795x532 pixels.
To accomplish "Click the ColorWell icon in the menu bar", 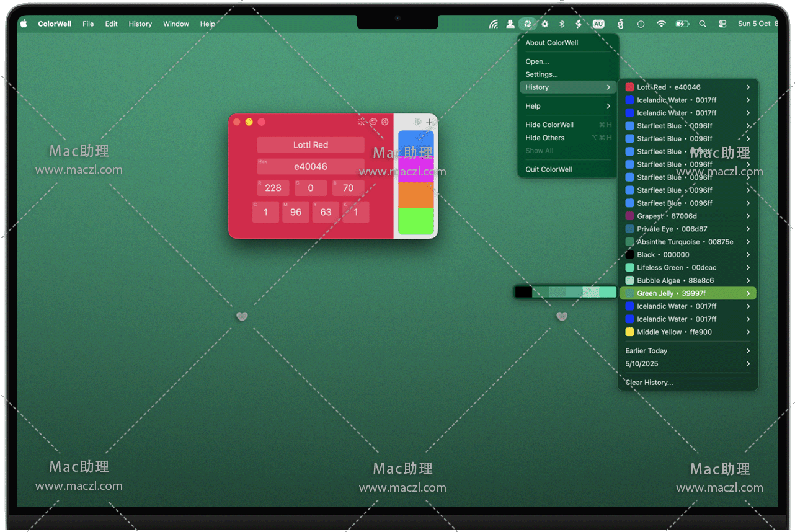I will [x=527, y=24].
